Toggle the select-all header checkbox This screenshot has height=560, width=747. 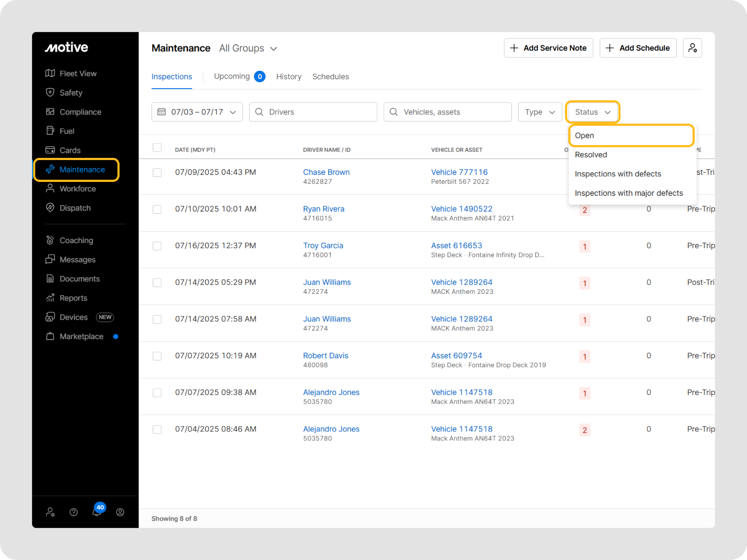[x=157, y=148]
